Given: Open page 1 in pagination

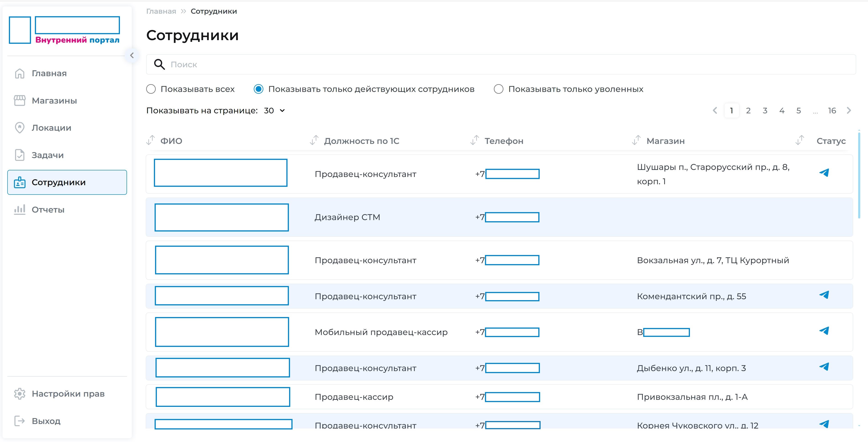Looking at the screenshot, I should coord(731,111).
